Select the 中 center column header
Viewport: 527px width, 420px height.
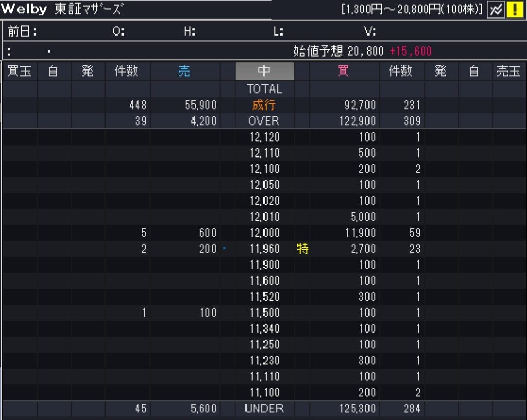(265, 72)
